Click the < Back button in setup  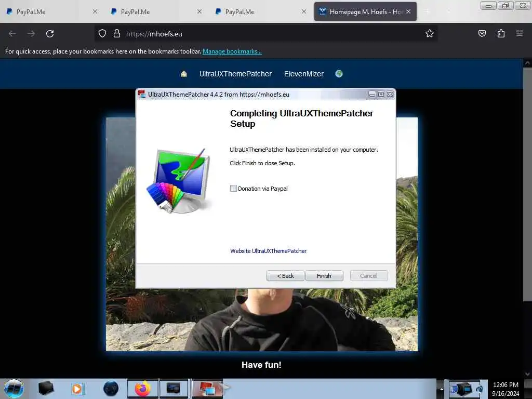pos(285,276)
